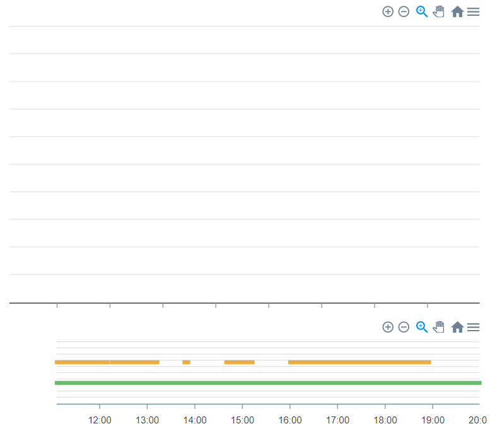Viewport: 490px width, 448px height.
Task: Click zoom in icon on upper chart toolbar
Action: [x=388, y=12]
